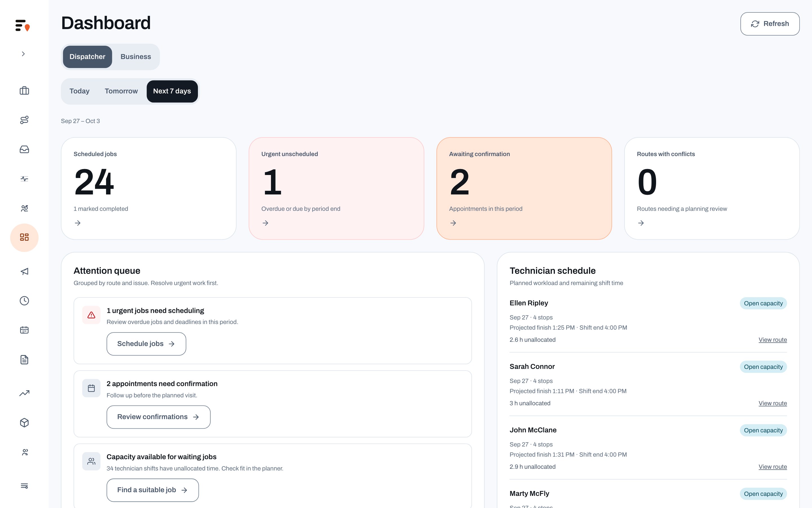The image size is (812, 508).
Task: Select the Today period tab
Action: click(79, 91)
